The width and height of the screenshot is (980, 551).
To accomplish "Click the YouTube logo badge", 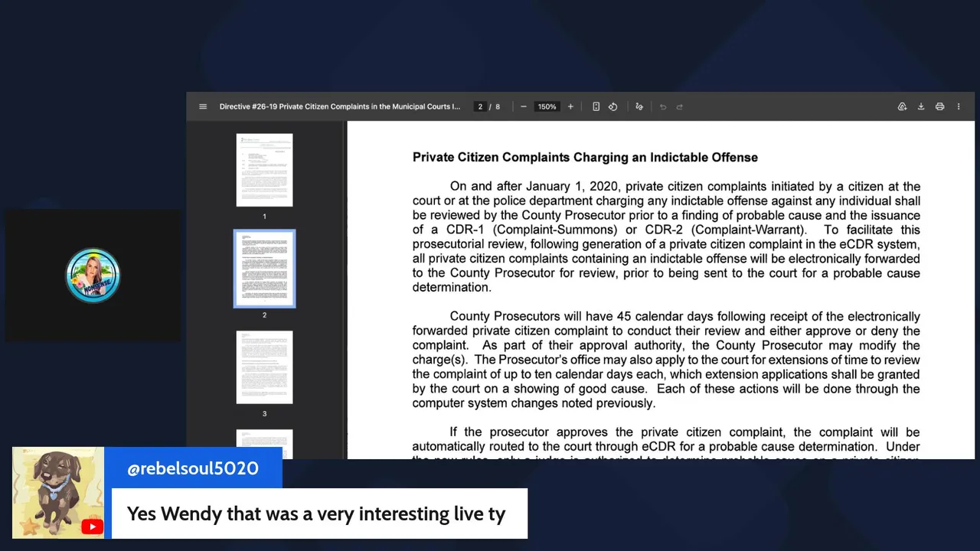I will [x=92, y=526].
